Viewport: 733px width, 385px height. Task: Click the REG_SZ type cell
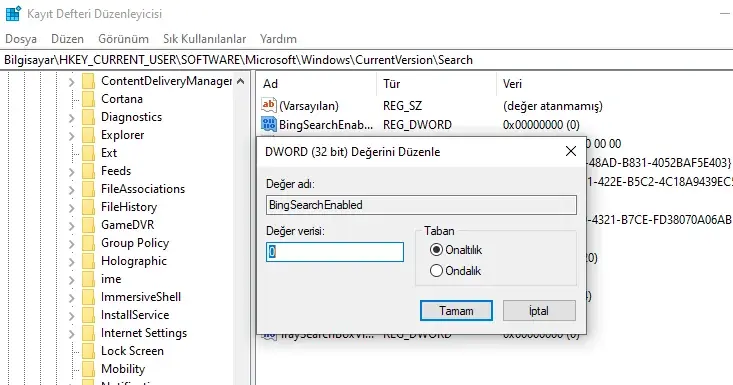click(x=402, y=106)
